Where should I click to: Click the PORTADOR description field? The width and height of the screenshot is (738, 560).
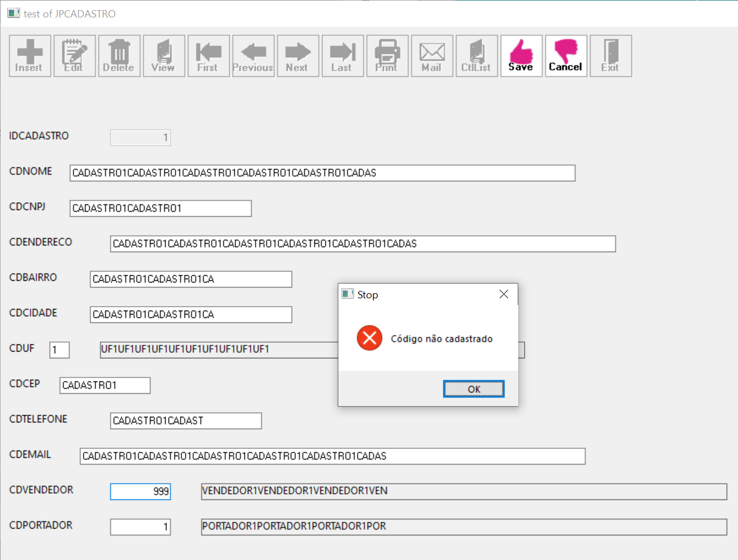464,527
